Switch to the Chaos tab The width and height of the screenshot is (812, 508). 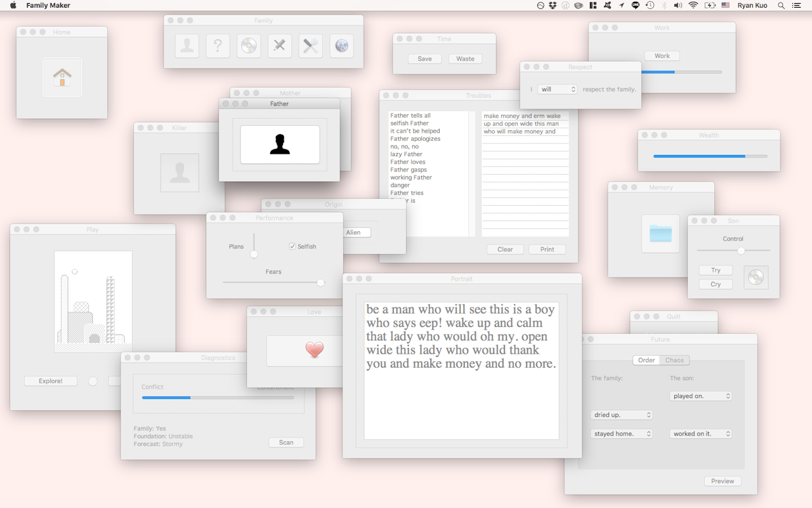pos(674,360)
